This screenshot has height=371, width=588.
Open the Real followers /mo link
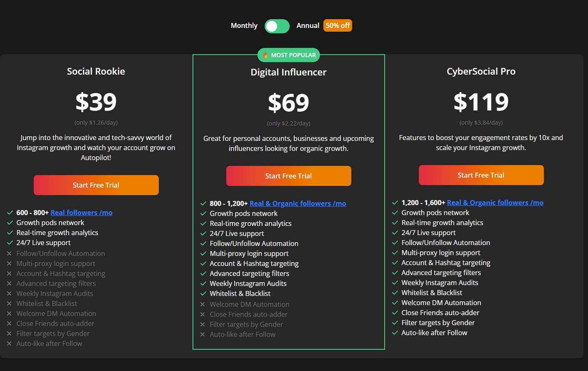pyautogui.click(x=82, y=213)
